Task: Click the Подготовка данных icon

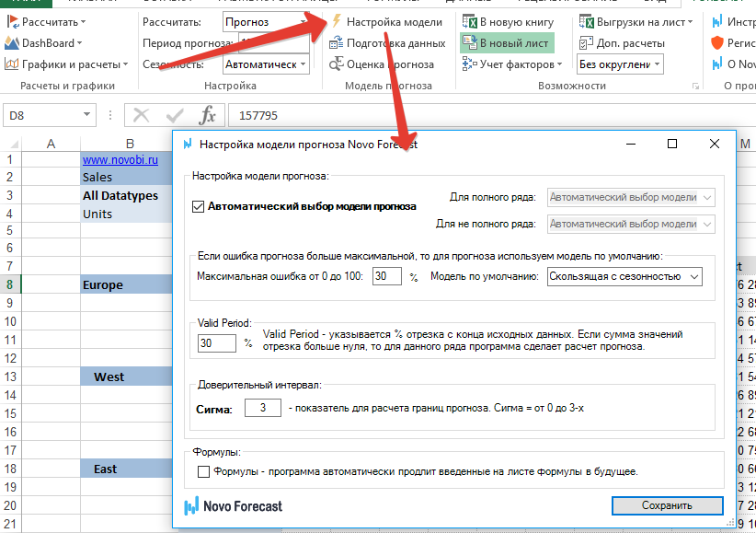Action: [336, 43]
